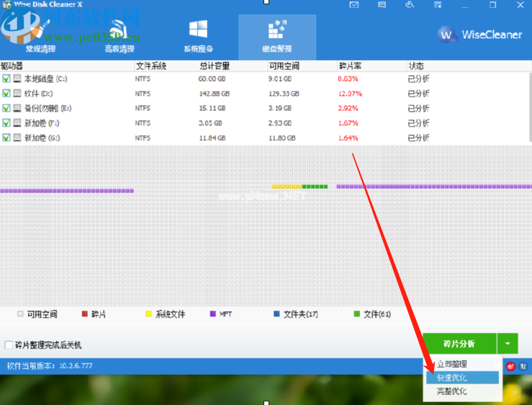
Task: Click the mail envelope icon in title bar
Action: (x=354, y=6)
